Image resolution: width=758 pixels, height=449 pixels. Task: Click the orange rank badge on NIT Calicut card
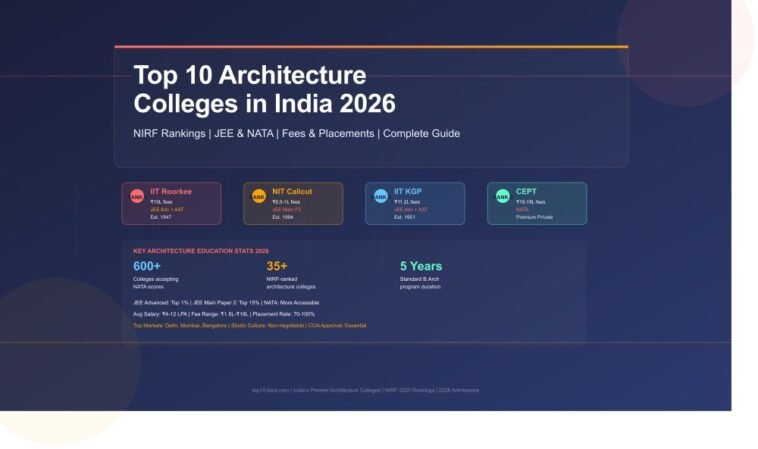pos(259,196)
